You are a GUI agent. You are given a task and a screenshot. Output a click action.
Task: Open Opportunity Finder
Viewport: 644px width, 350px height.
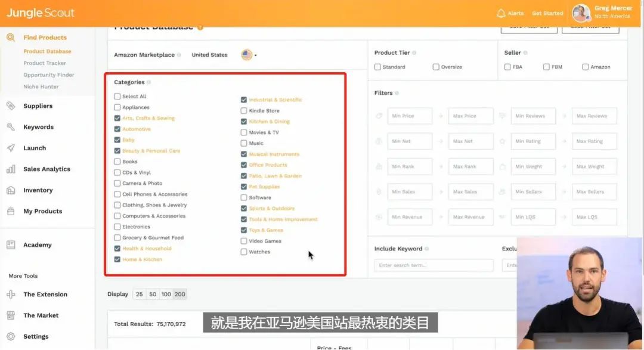(48, 75)
